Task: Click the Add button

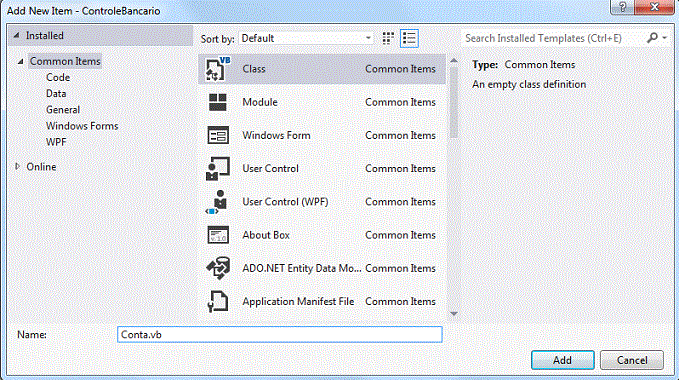Action: [563, 360]
